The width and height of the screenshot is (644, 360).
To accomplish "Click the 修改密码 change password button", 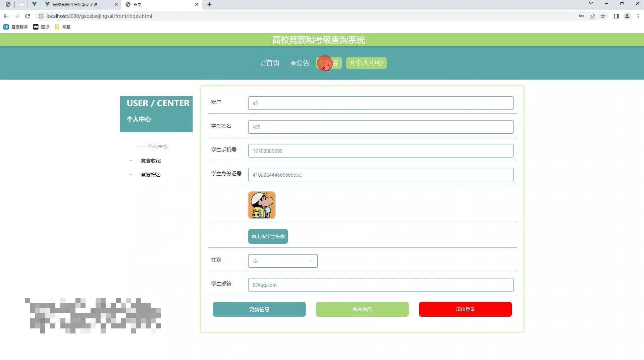I will (362, 309).
